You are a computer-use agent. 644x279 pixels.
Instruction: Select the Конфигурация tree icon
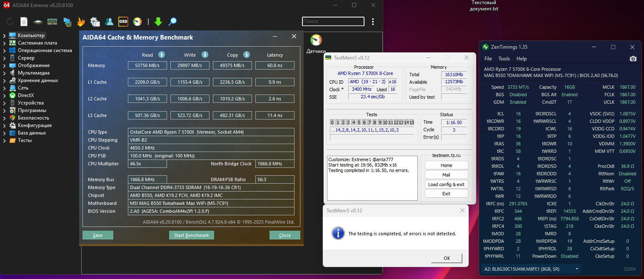pyautogui.click(x=12, y=125)
